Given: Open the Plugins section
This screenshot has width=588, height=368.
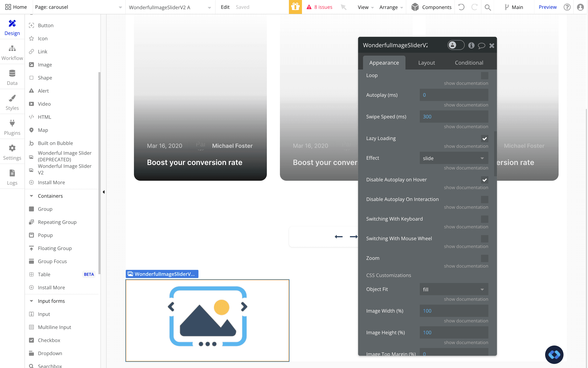Looking at the screenshot, I should [12, 127].
